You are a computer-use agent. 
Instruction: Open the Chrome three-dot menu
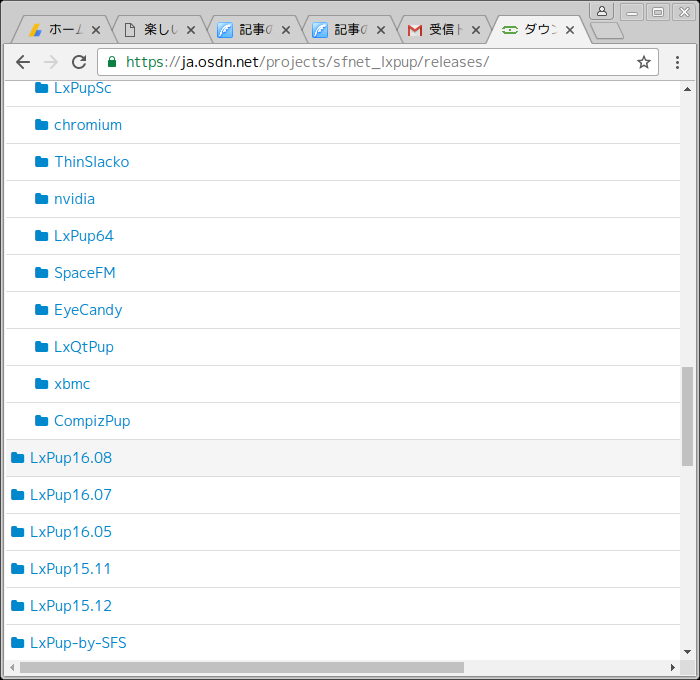pos(677,62)
